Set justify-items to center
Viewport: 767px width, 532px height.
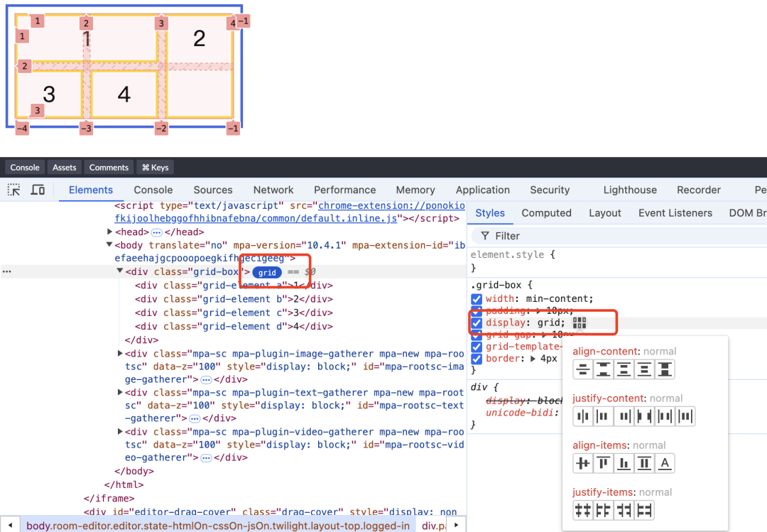(x=582, y=511)
